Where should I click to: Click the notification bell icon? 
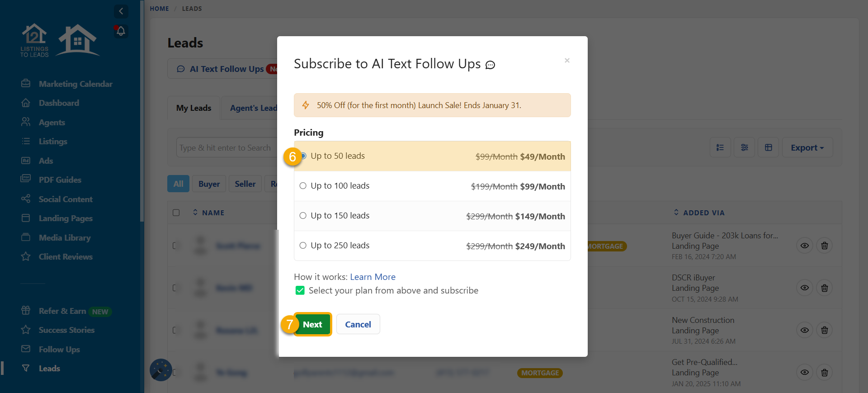tap(121, 31)
